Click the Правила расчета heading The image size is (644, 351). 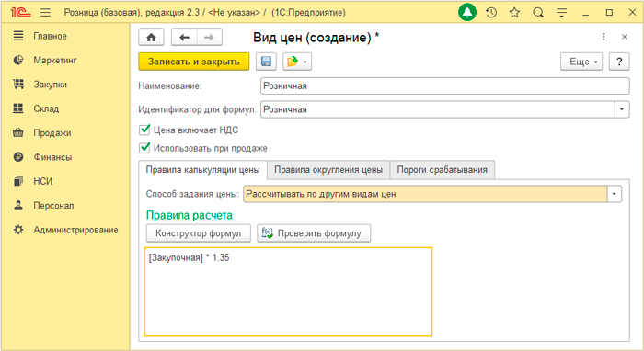190,215
